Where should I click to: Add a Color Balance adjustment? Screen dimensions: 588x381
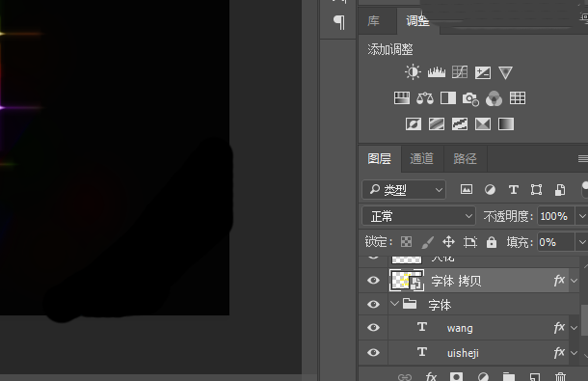pos(425,98)
